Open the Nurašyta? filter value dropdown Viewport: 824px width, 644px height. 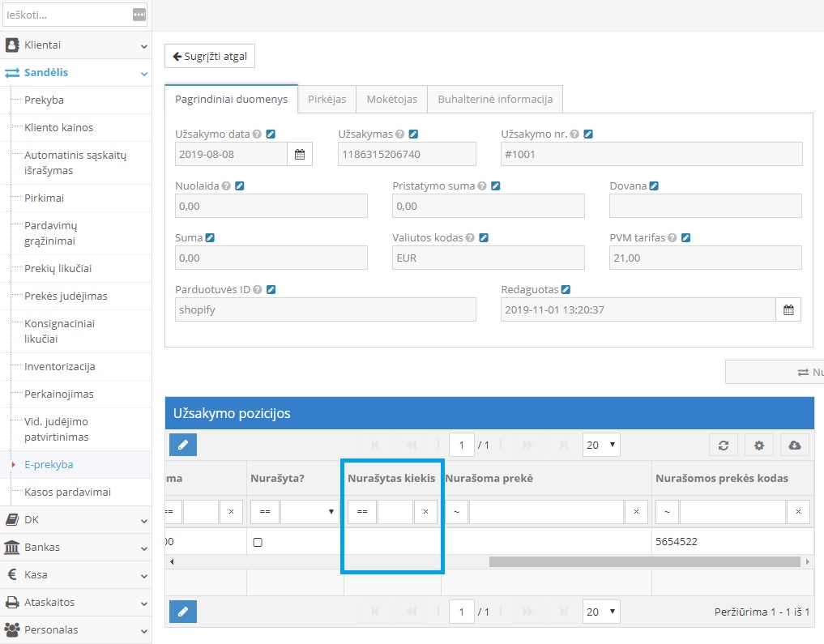(309, 512)
